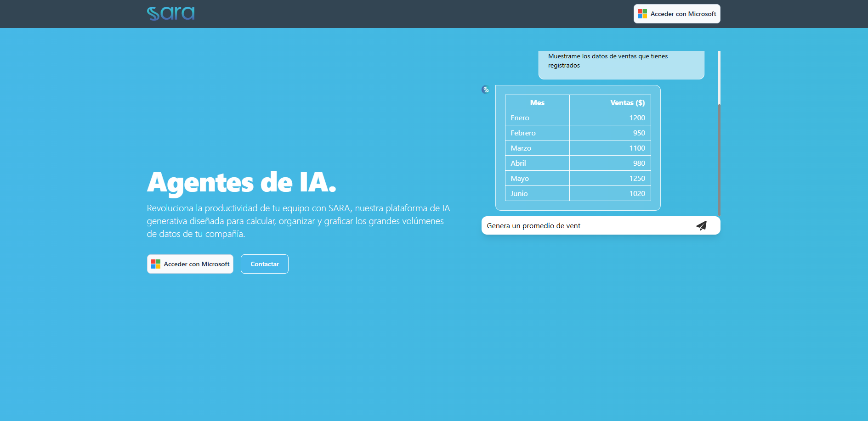Select the Mes column header
Screen dimensions: 868x421
pyautogui.click(x=537, y=103)
